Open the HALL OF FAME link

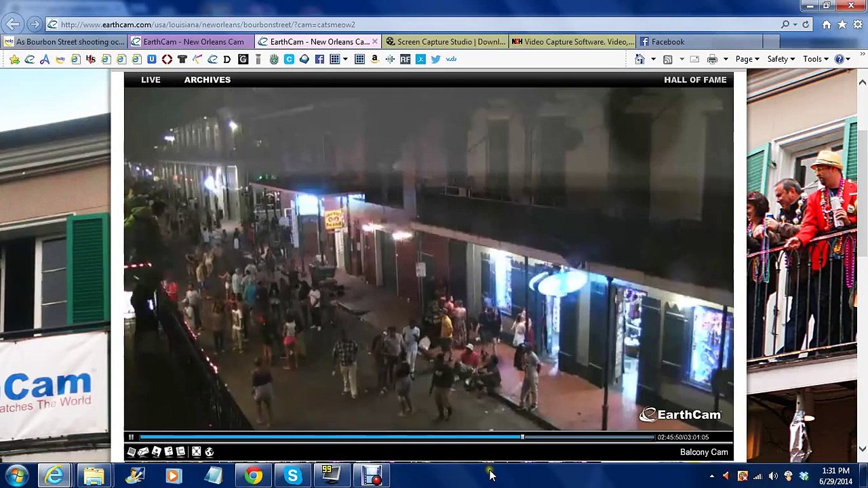click(x=695, y=79)
